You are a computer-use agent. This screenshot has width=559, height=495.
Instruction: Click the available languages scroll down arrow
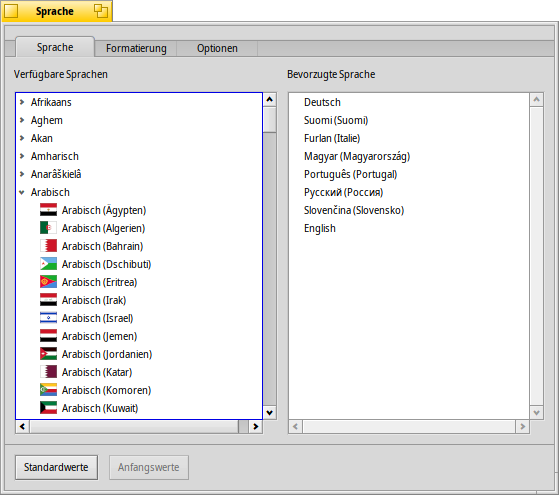pyautogui.click(x=270, y=413)
